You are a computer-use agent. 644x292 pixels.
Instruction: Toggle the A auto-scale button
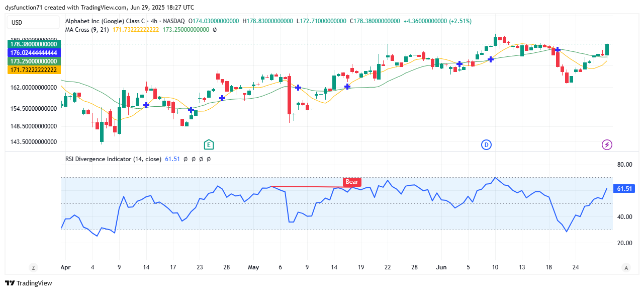pyautogui.click(x=626, y=268)
